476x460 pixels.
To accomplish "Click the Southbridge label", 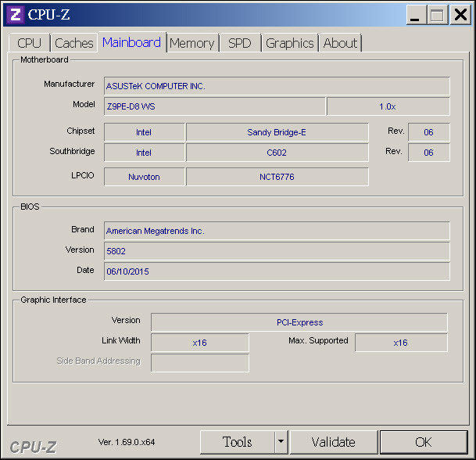I will tap(72, 151).
